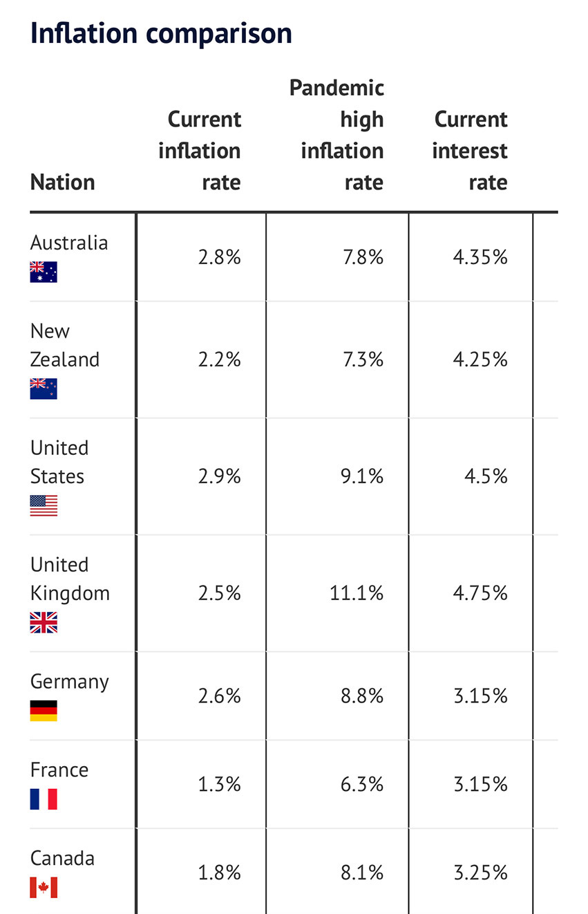This screenshot has height=914, width=588.
Task: Select Germany's 8.8% pandemic high cell
Action: pyautogui.click(x=362, y=696)
